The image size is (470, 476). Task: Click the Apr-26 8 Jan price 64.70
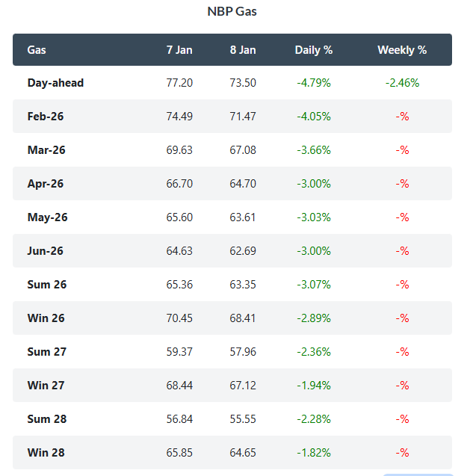[x=243, y=184]
